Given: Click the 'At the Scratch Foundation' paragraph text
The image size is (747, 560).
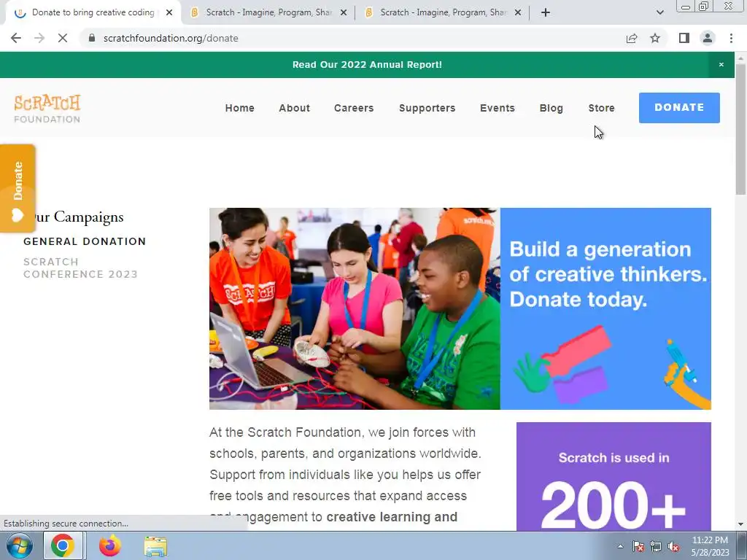Looking at the screenshot, I should tap(345, 474).
